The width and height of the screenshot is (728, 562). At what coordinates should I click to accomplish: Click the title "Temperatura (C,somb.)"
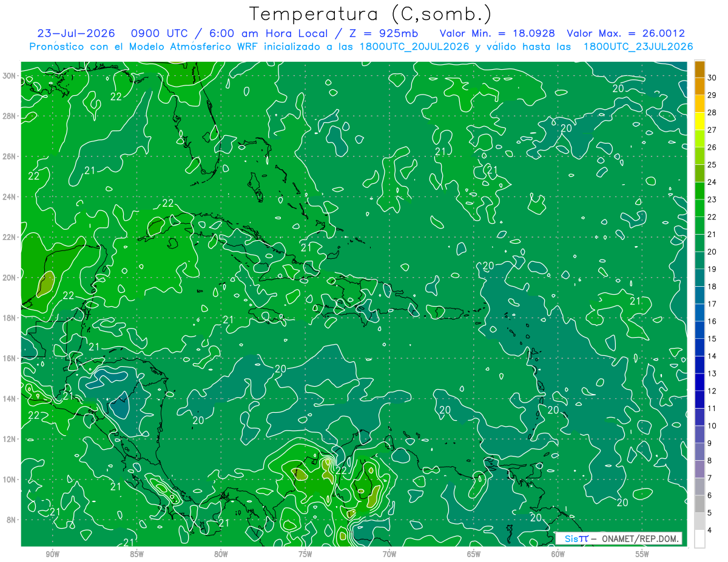click(371, 14)
